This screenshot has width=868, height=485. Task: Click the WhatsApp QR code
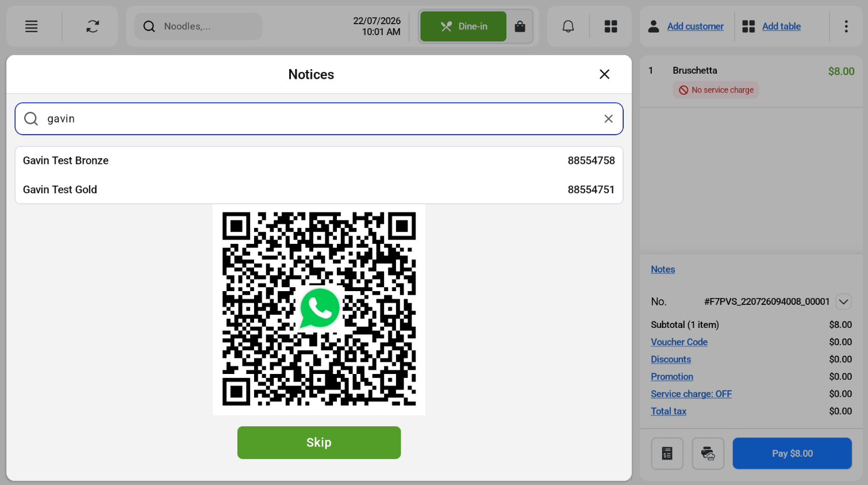pyautogui.click(x=319, y=309)
